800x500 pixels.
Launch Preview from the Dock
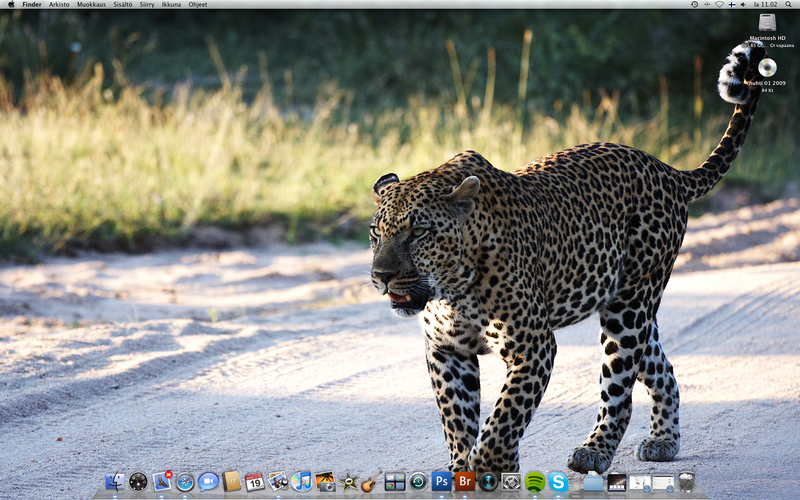coord(278,481)
